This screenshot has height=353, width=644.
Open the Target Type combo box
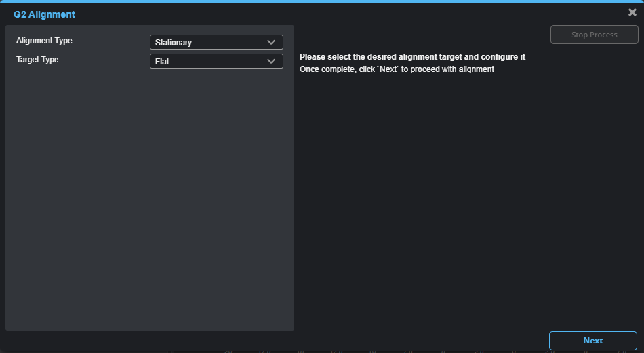(x=216, y=61)
